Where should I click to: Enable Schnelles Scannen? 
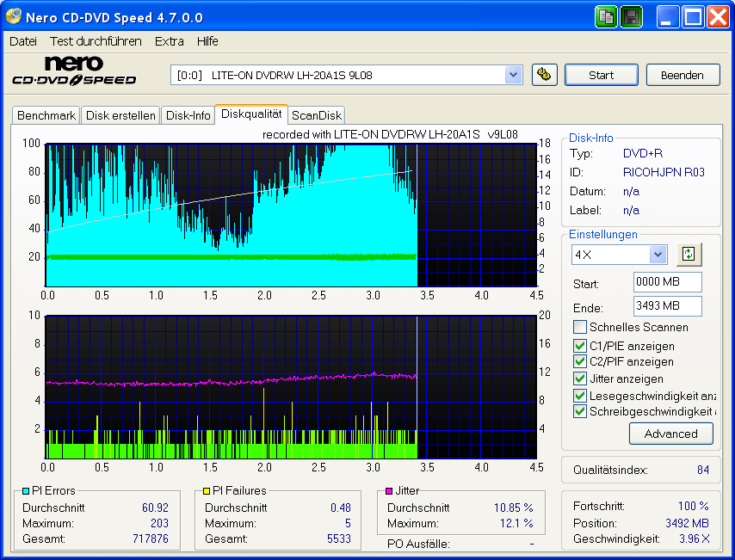(580, 326)
